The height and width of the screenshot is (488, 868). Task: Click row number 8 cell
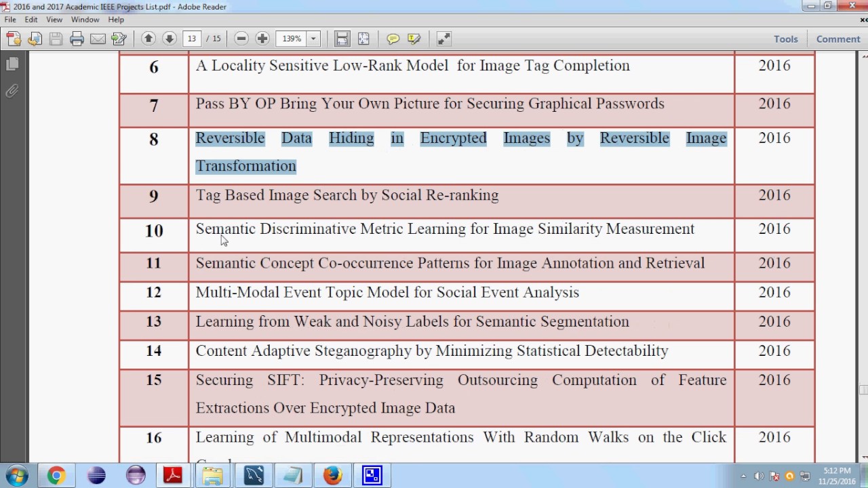pos(154,156)
